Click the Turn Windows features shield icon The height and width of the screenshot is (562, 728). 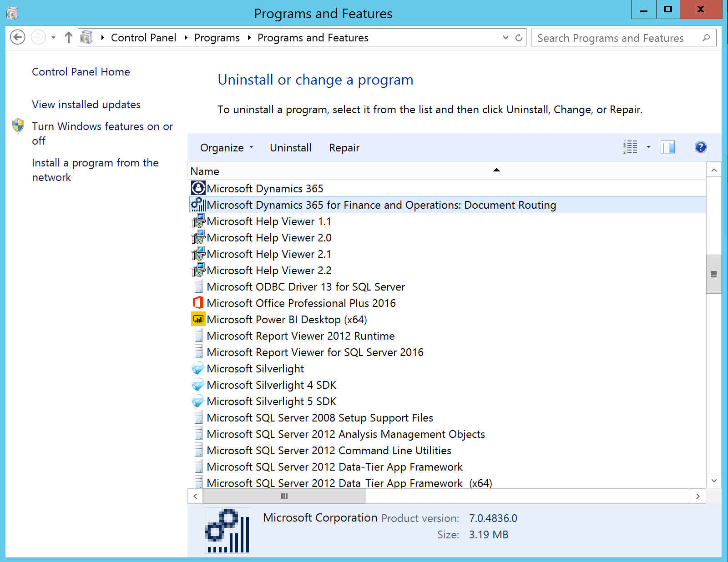18,126
